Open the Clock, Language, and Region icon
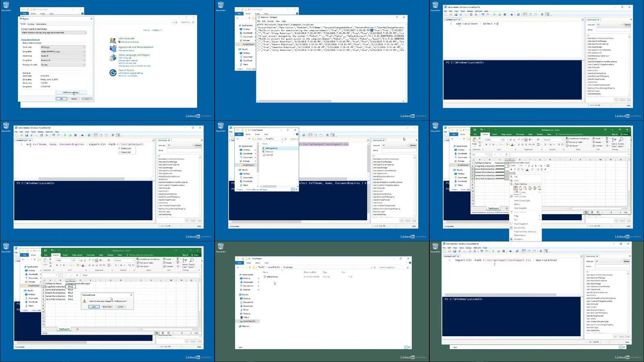Image resolution: width=644 pixels, height=362 pixels. [x=113, y=58]
